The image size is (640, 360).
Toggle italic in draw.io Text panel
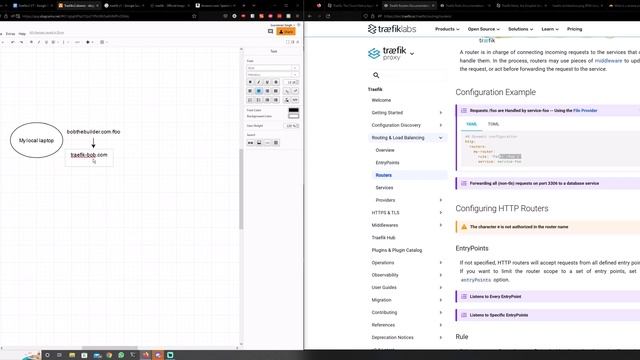(258, 82)
